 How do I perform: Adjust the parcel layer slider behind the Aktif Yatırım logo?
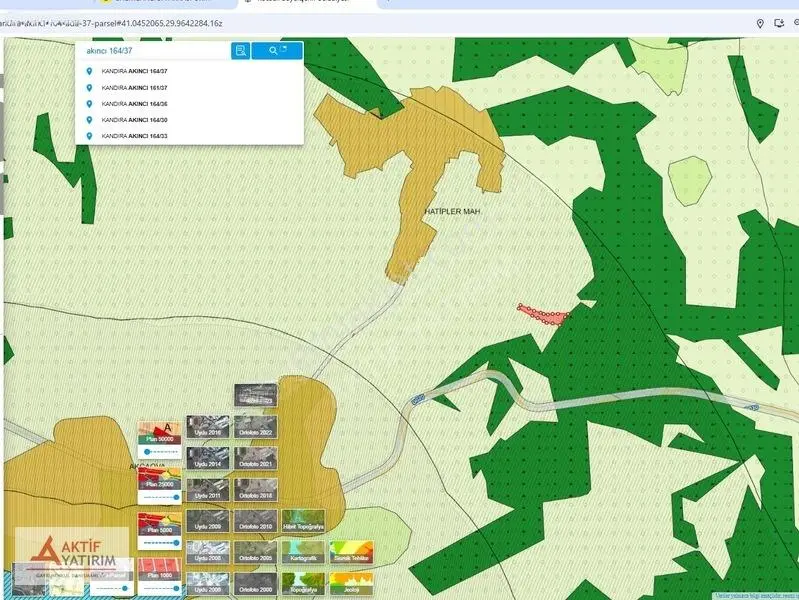[x=112, y=588]
